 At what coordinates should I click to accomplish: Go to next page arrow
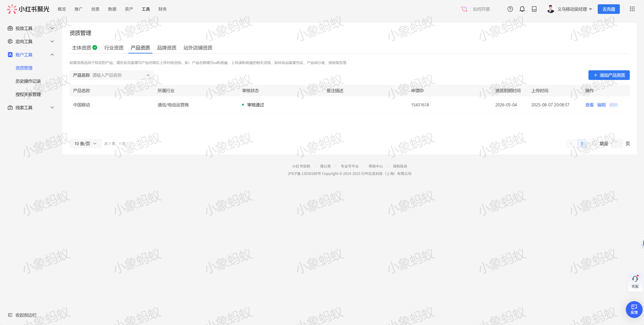pyautogui.click(x=593, y=144)
